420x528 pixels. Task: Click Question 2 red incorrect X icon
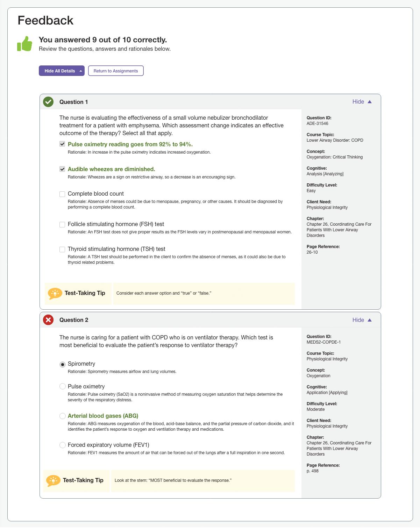(x=48, y=320)
